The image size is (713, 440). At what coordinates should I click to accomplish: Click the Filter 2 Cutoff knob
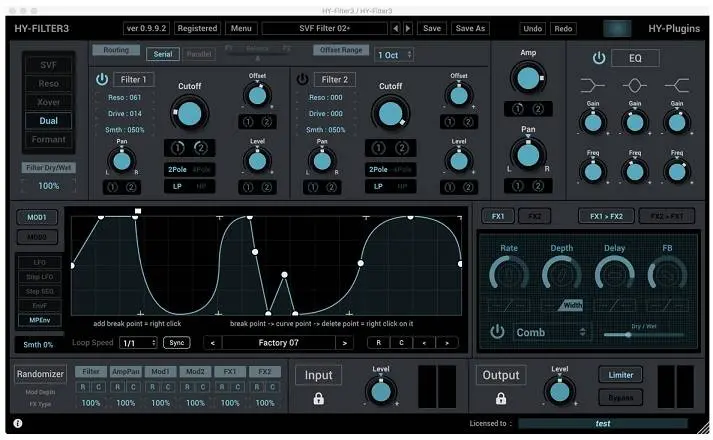[x=391, y=114]
